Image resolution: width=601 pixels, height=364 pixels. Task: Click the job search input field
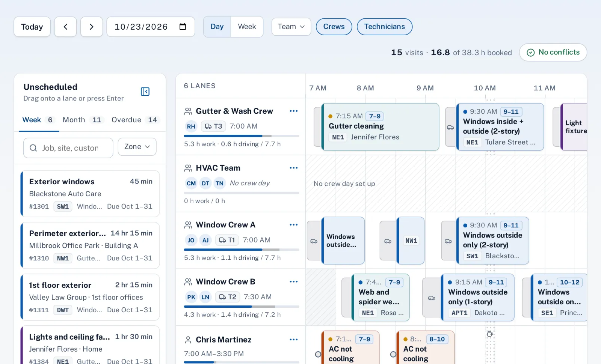coord(68,148)
